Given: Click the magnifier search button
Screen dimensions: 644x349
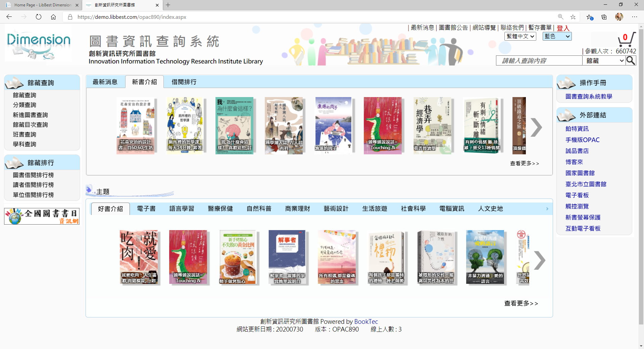Looking at the screenshot, I should pyautogui.click(x=631, y=60).
